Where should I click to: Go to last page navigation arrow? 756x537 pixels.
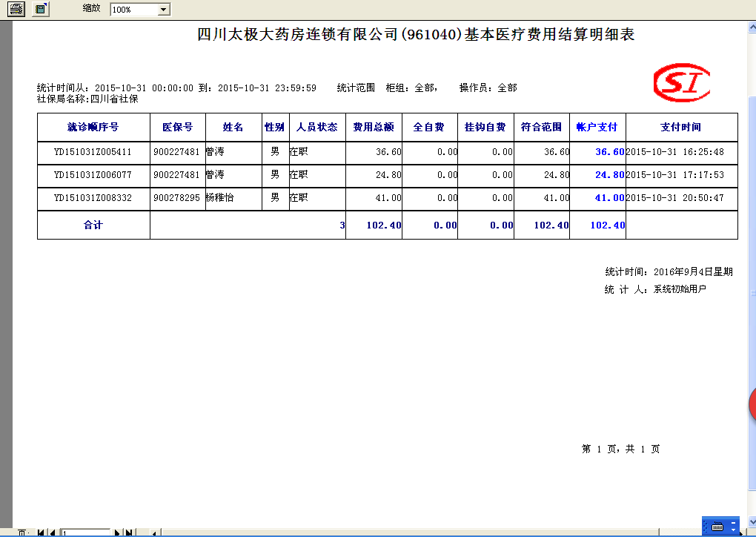(129, 533)
